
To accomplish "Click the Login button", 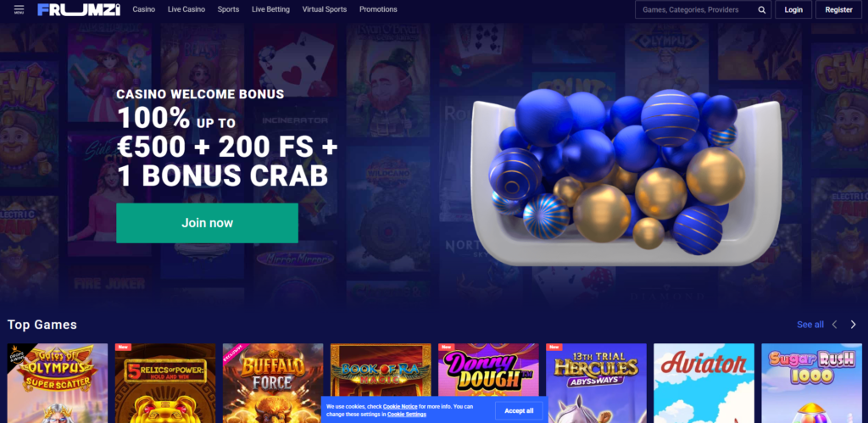I will (x=793, y=9).
